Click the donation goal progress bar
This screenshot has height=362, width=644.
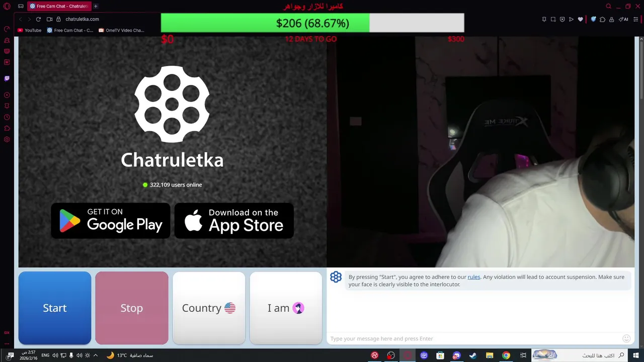[312, 23]
